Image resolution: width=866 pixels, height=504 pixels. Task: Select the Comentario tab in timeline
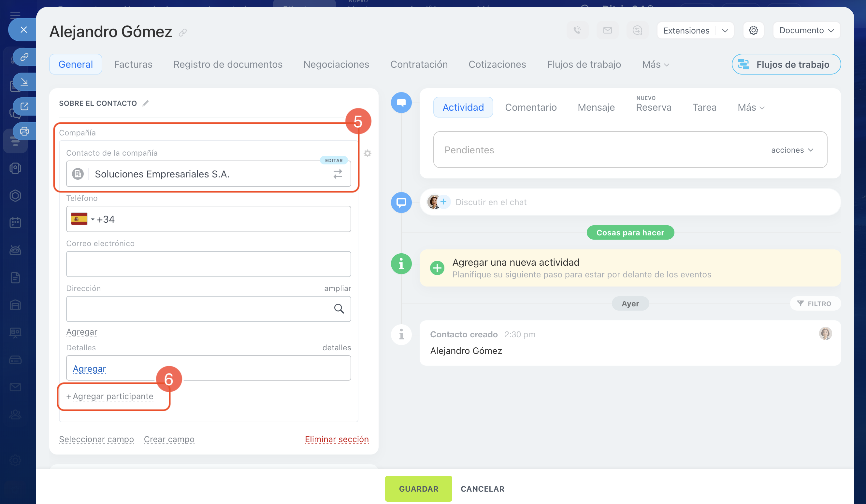click(530, 107)
